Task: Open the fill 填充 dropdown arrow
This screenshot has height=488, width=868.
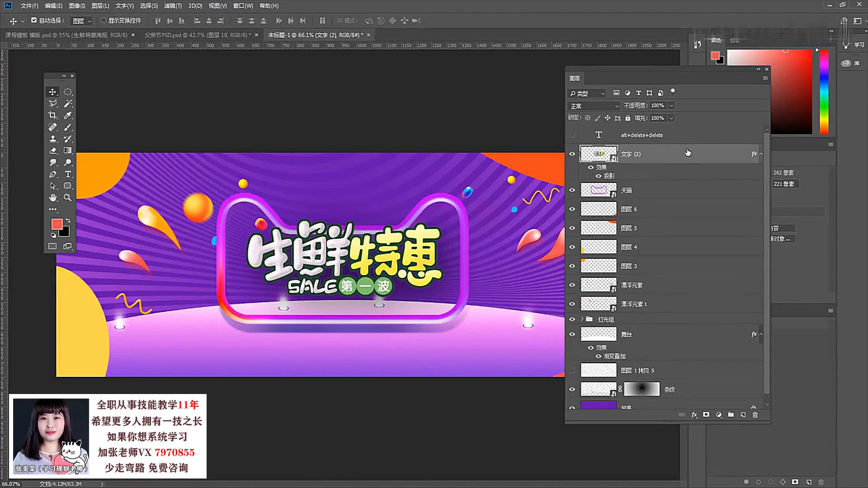Action: 671,118
